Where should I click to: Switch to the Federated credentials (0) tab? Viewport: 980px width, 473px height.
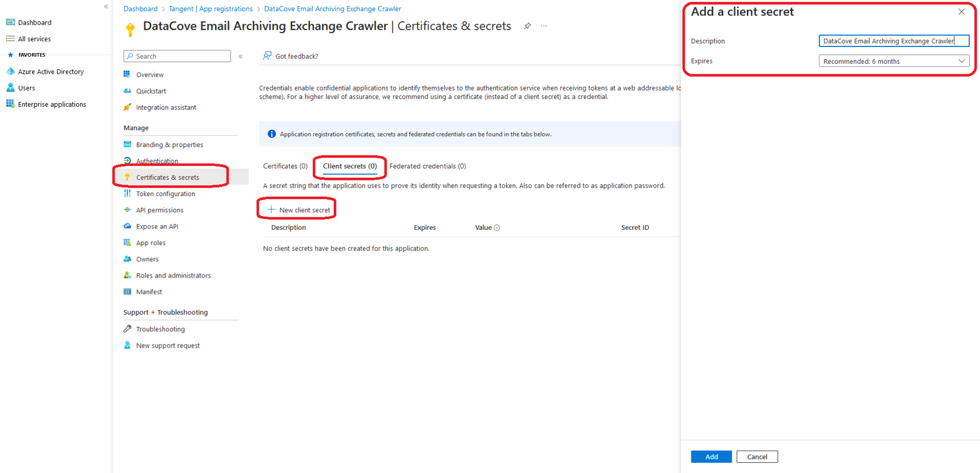[x=428, y=167]
